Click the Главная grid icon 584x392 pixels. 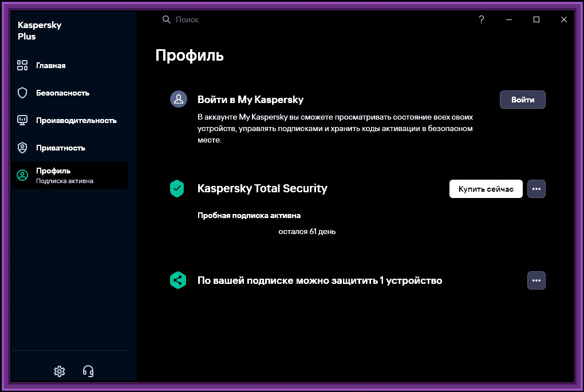pyautogui.click(x=22, y=65)
